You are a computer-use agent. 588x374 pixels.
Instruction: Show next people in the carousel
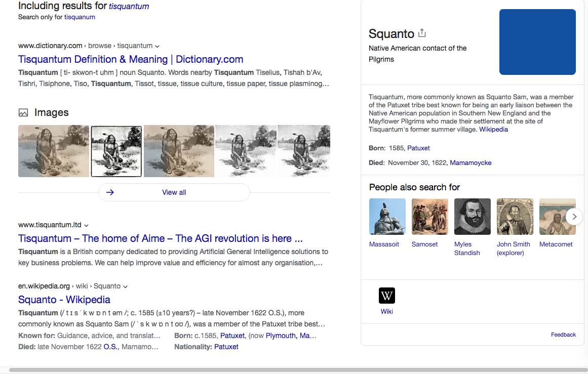574,217
